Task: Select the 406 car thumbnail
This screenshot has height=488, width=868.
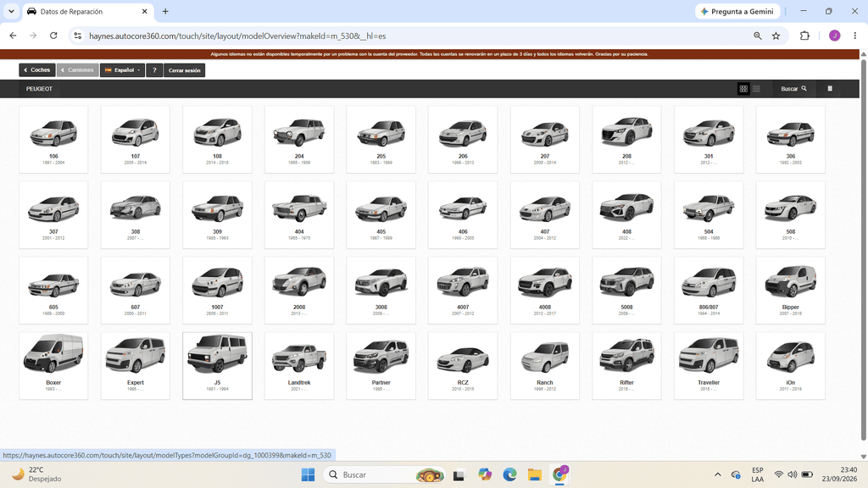Action: coord(463,208)
